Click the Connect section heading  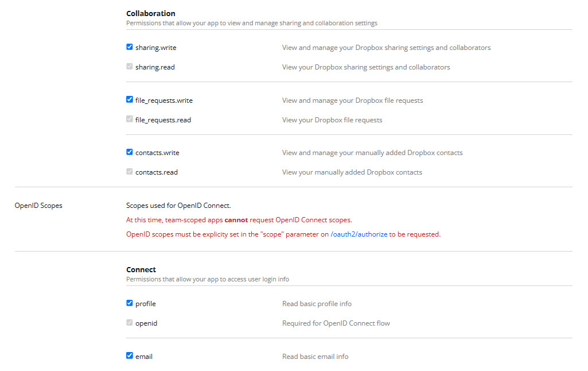coord(141,269)
